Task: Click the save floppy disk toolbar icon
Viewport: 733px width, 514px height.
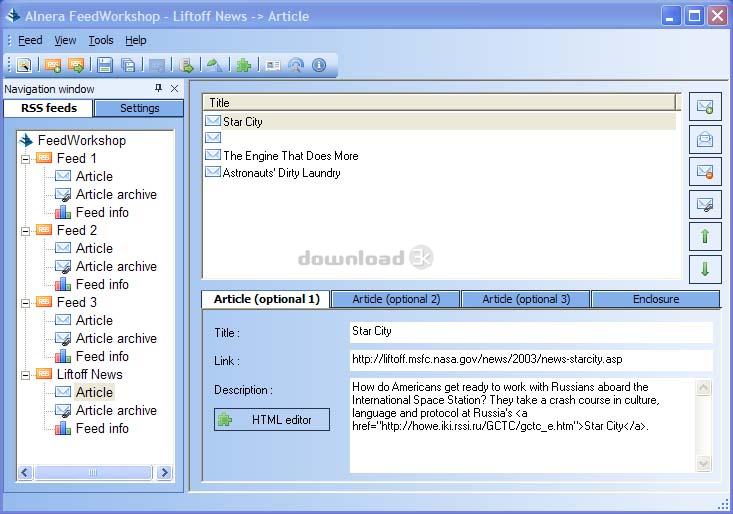Action: (x=105, y=65)
